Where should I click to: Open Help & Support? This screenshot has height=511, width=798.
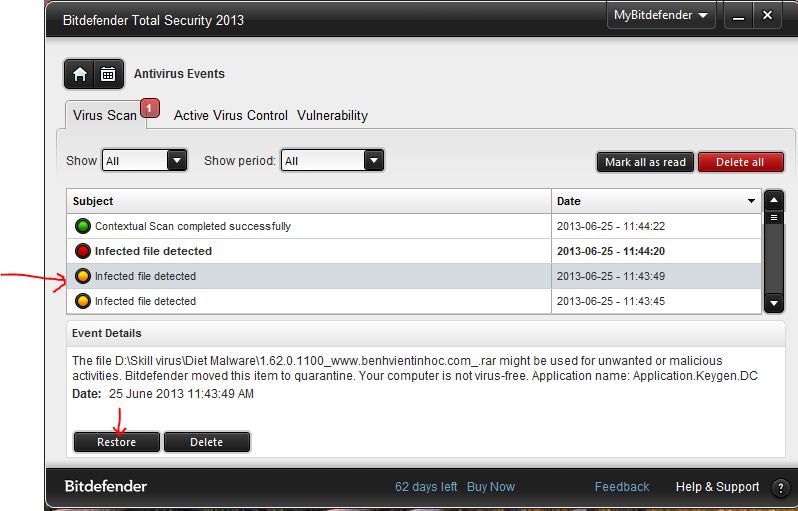coord(717,487)
